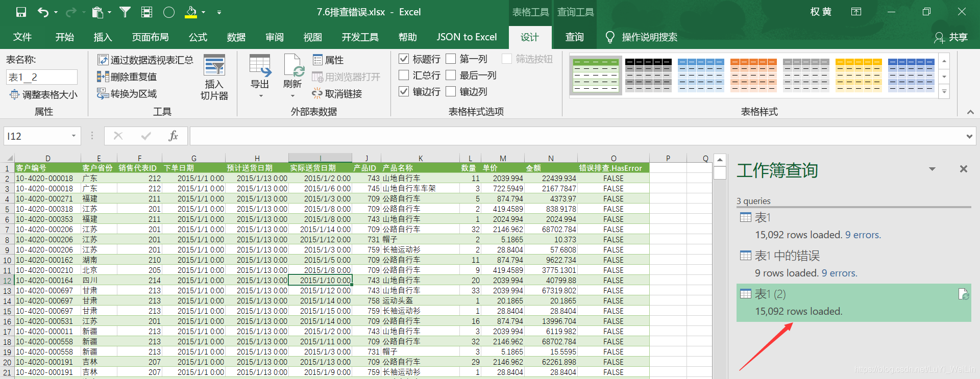The height and width of the screenshot is (379, 980).
Task: Switch to the JSON to Excel tab
Action: click(x=467, y=37)
